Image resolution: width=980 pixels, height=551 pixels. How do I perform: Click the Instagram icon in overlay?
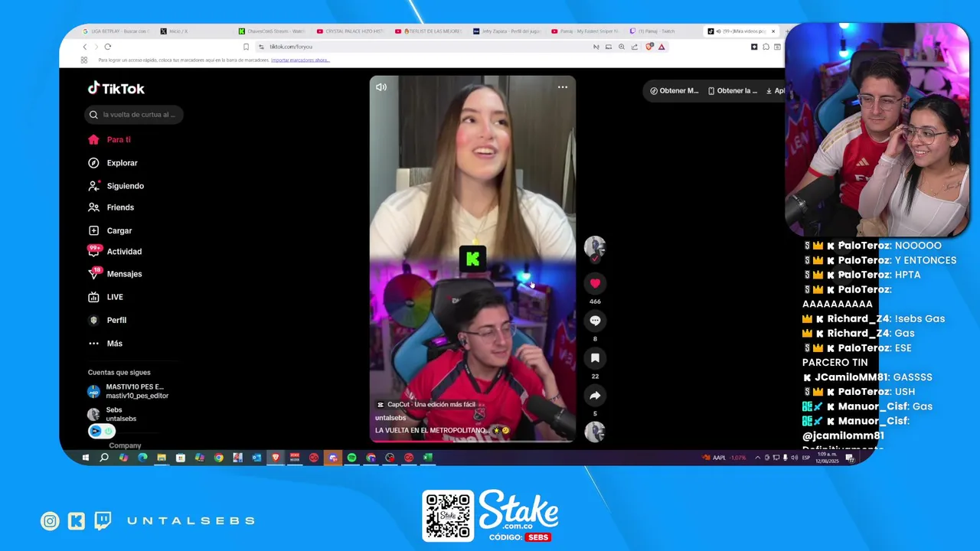pos(50,521)
